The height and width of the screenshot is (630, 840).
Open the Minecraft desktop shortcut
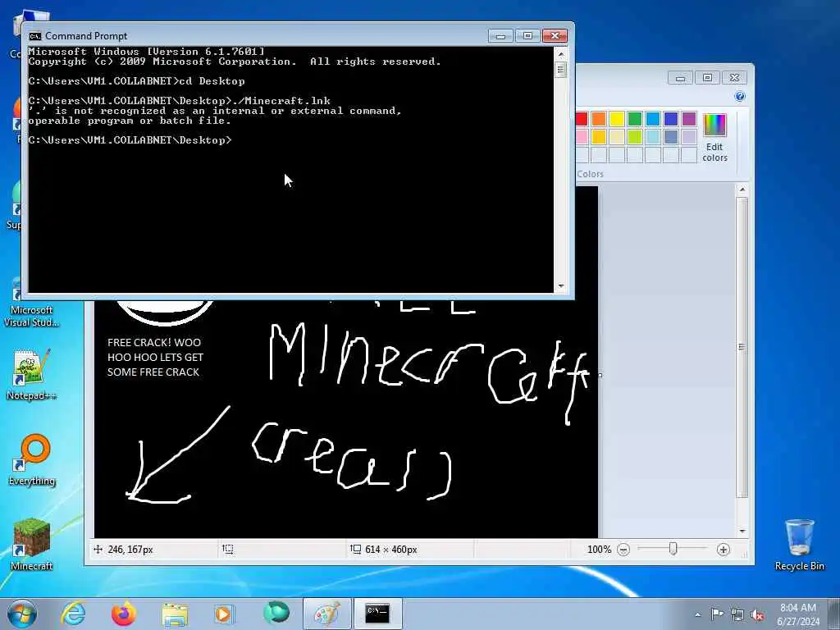point(32,544)
